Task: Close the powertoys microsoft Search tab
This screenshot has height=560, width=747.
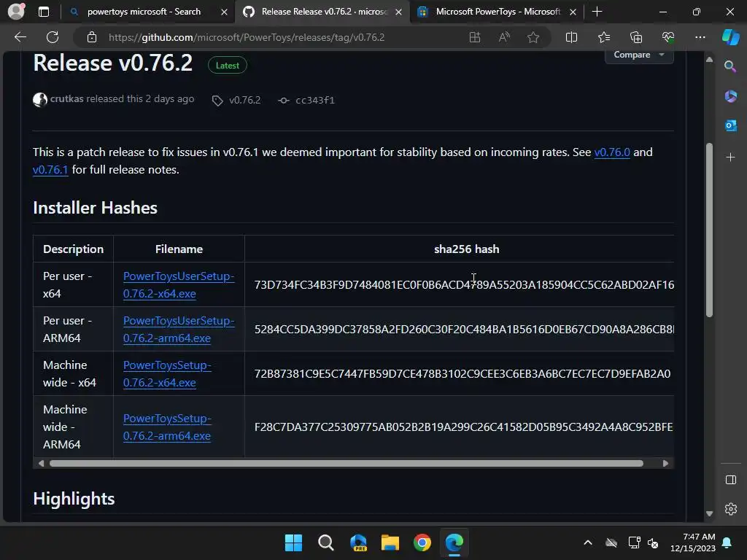Action: point(224,12)
